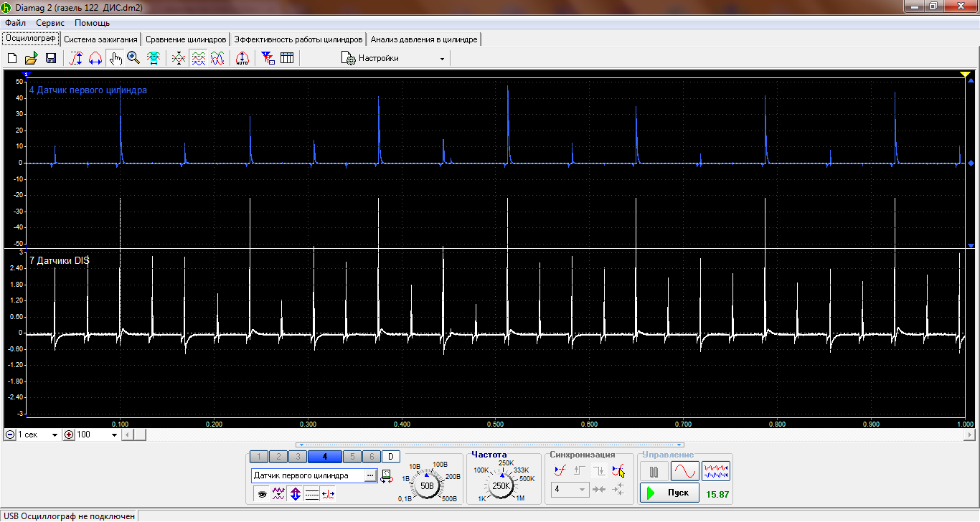Click the minus zoom-out icon by 1 сек
The height and width of the screenshot is (522, 980).
point(9,435)
